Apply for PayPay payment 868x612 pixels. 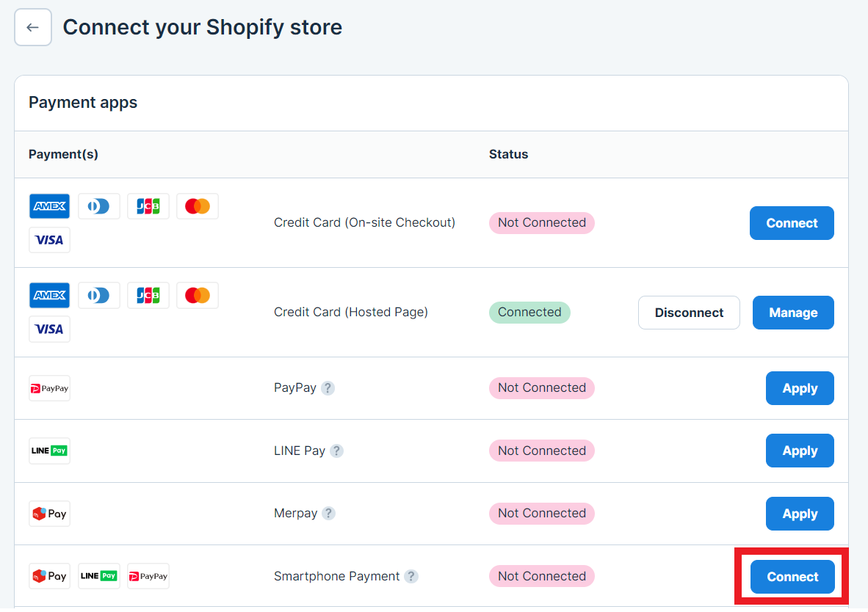tap(800, 388)
